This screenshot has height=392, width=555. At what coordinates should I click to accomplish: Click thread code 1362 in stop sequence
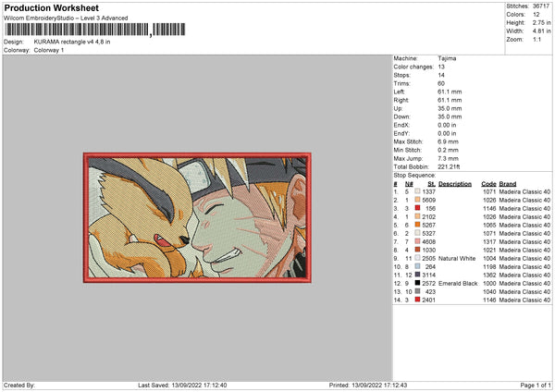pos(489,275)
